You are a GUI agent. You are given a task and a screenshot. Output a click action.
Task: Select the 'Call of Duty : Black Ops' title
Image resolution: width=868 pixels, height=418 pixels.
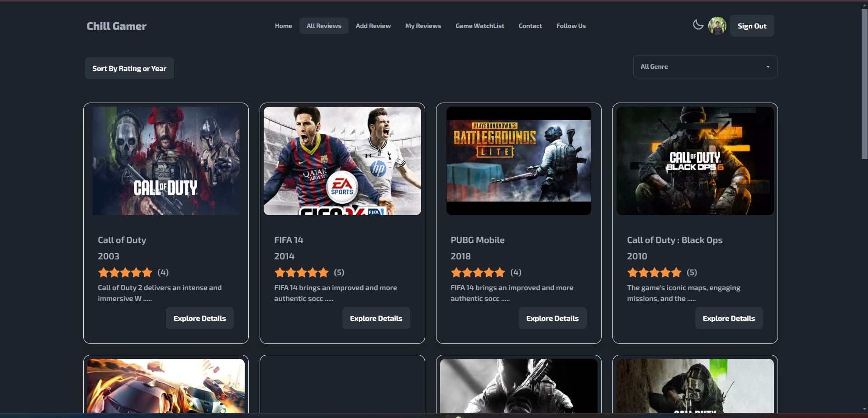(x=675, y=240)
